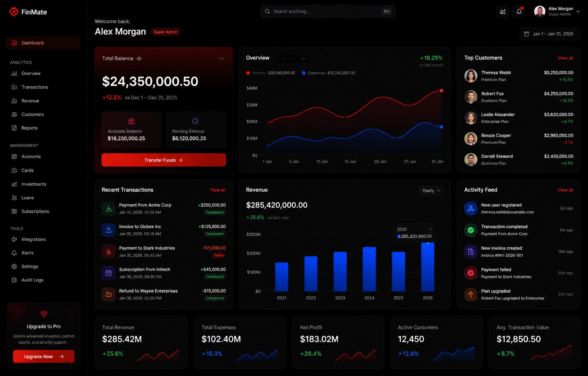Click Leslie Alexander's avatar
The height and width of the screenshot is (376, 588).
[471, 118]
